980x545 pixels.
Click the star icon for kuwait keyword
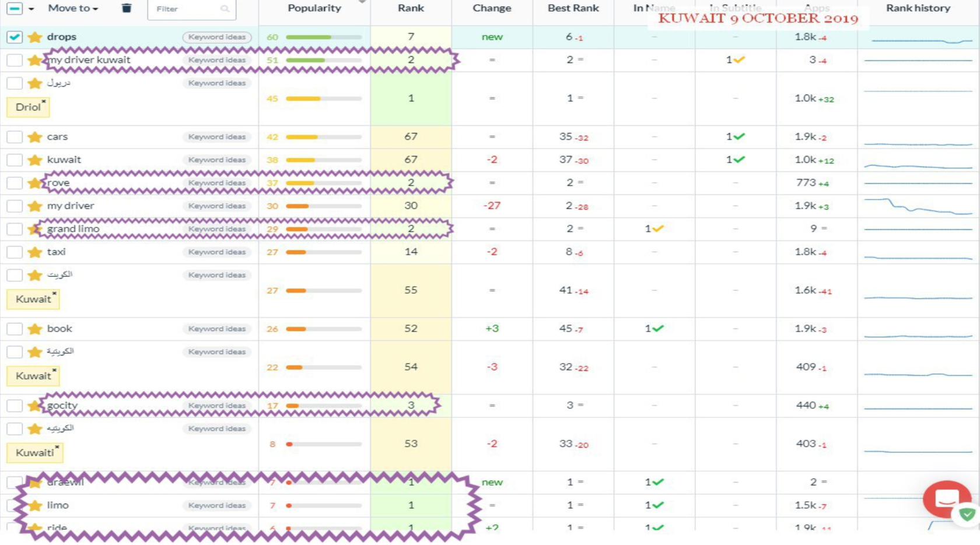pyautogui.click(x=35, y=160)
